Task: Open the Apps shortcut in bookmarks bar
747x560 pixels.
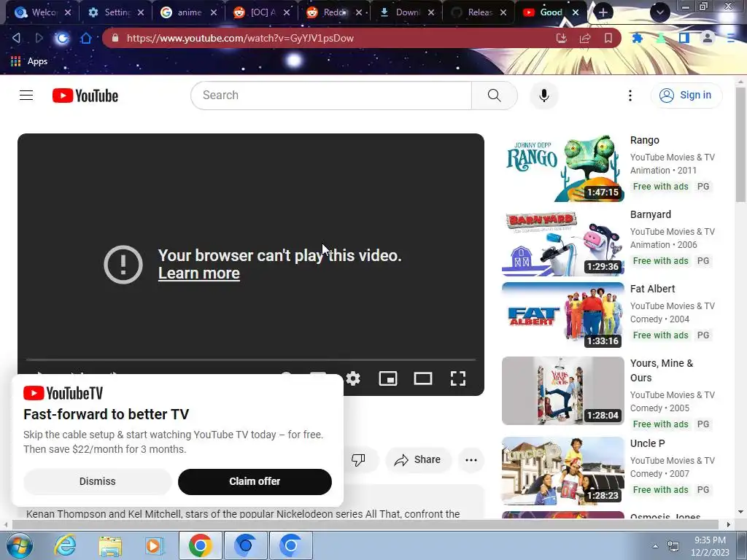Action: (28, 61)
